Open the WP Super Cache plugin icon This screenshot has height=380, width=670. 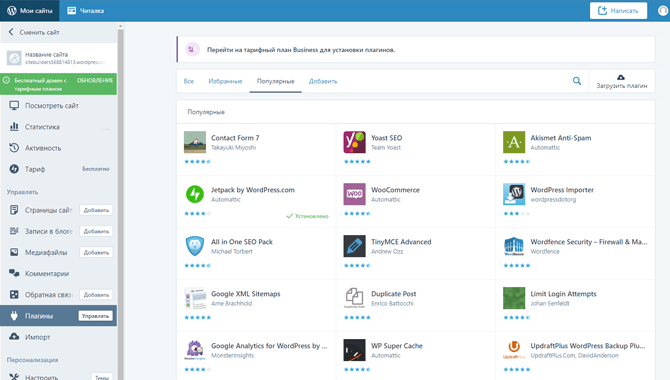(354, 350)
